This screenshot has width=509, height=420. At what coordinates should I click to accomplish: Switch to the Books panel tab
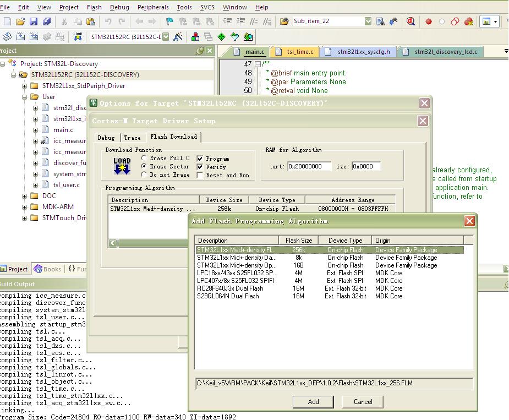(x=48, y=269)
